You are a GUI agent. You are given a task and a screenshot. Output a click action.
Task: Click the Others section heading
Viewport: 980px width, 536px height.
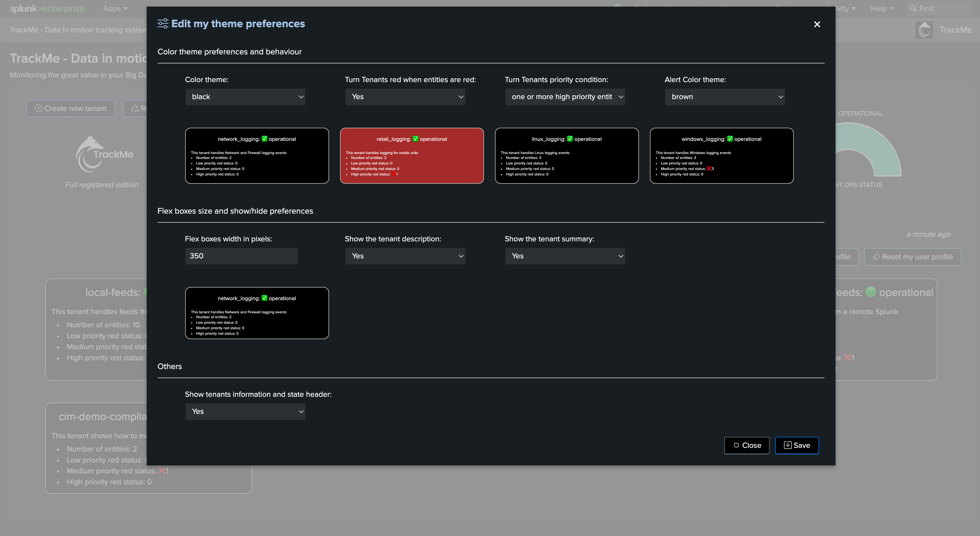tap(170, 366)
